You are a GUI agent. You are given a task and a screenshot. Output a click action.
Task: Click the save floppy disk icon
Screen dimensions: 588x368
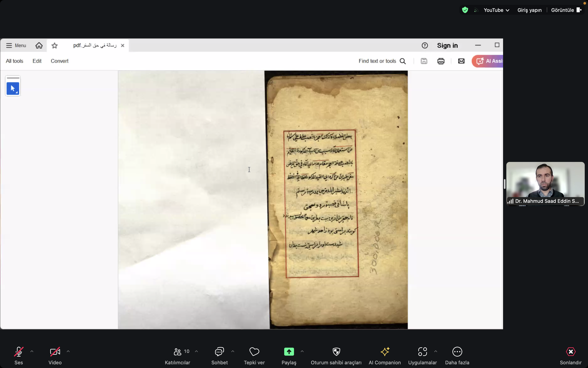click(x=424, y=61)
